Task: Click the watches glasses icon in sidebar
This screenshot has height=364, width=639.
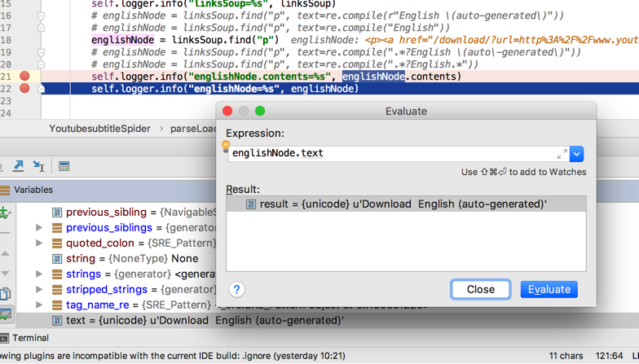Action: [x=6, y=314]
